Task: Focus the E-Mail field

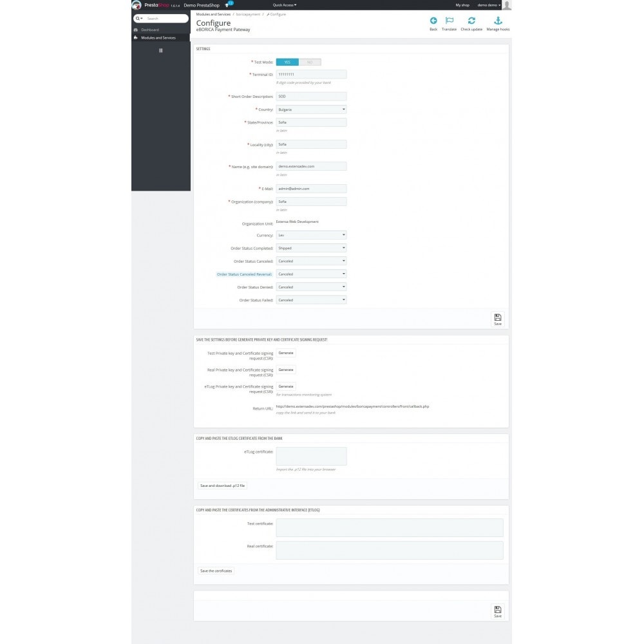Action: click(311, 189)
